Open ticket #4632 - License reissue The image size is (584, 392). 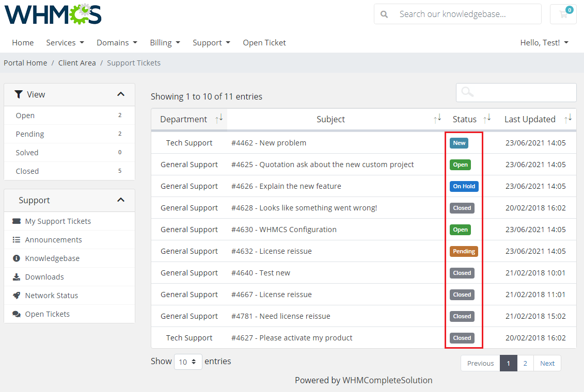click(271, 251)
